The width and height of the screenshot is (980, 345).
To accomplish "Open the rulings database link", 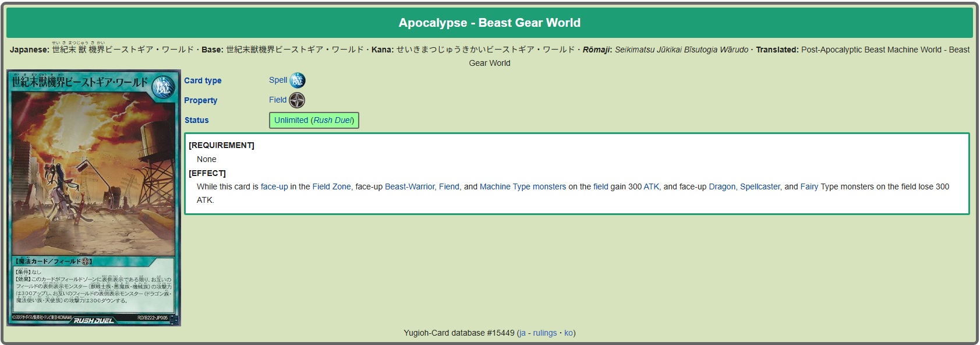I will click(544, 333).
